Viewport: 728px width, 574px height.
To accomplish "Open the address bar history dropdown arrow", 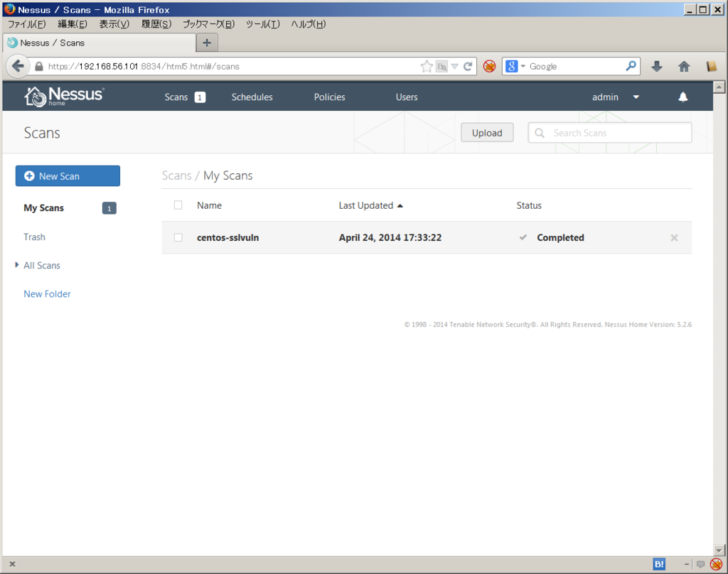I will click(x=454, y=67).
